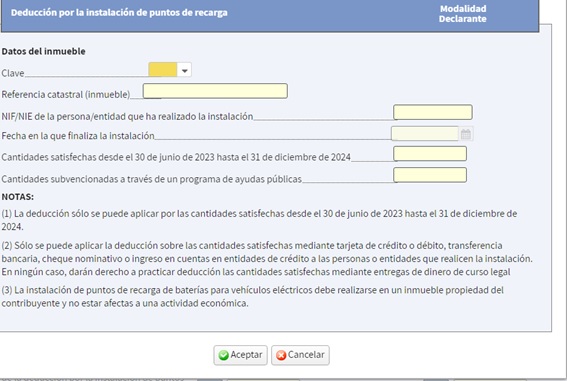
Task: Focus the Referencia catastral input field
Action: point(215,91)
